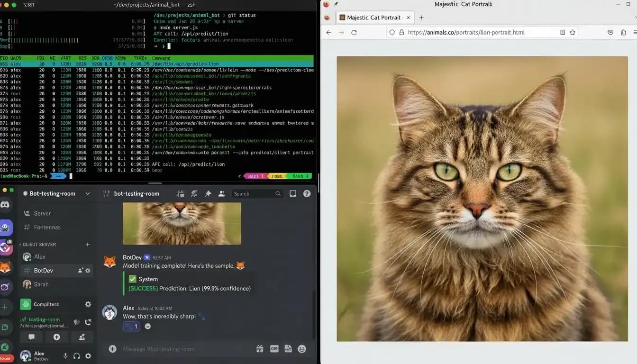637x364 pixels.
Task: Open a new browser tab
Action: (421, 17)
